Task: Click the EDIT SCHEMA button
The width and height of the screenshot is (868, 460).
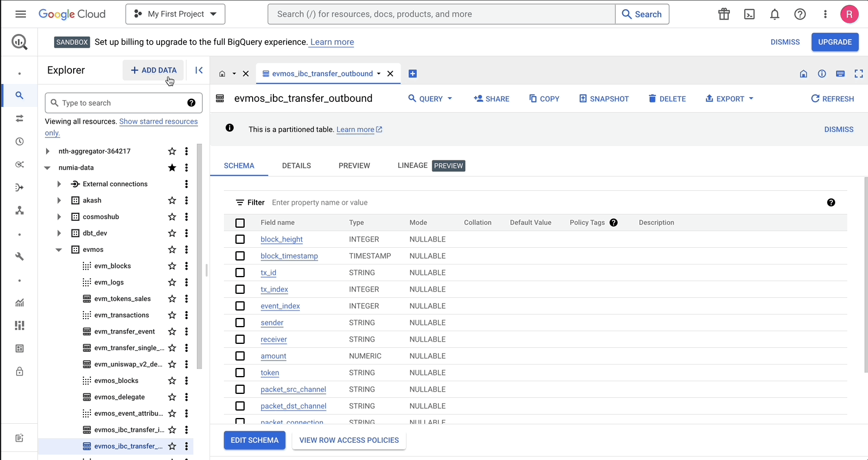Action: 254,440
